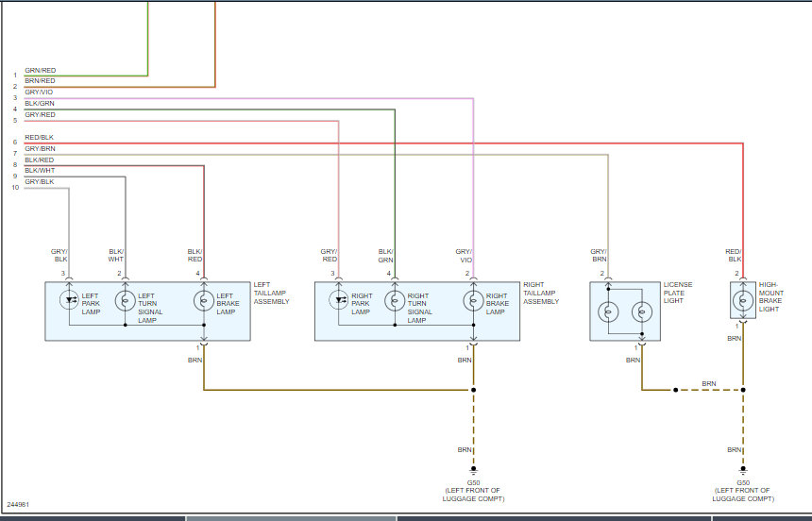Click the pink GRY/VIO wire to the right brake lamp
This screenshot has width=812, height=521.
point(473,187)
